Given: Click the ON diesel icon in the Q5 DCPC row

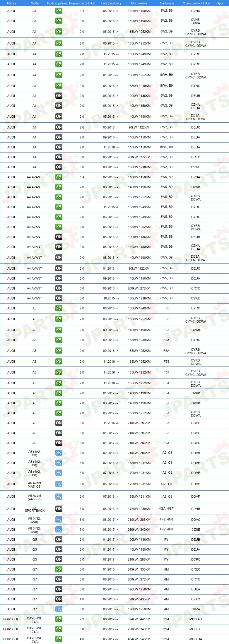Looking at the screenshot, I should coord(59,559).
